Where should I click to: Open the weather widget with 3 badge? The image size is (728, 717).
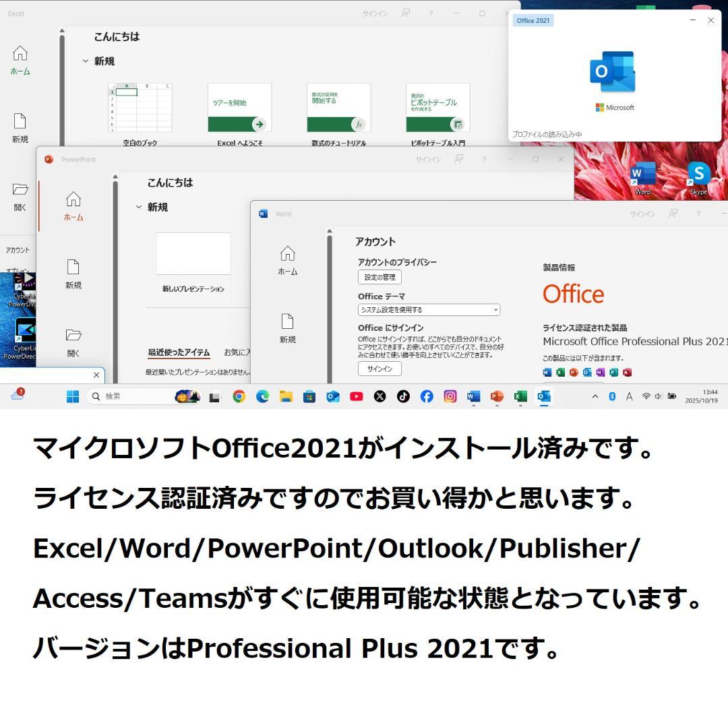click(x=18, y=395)
